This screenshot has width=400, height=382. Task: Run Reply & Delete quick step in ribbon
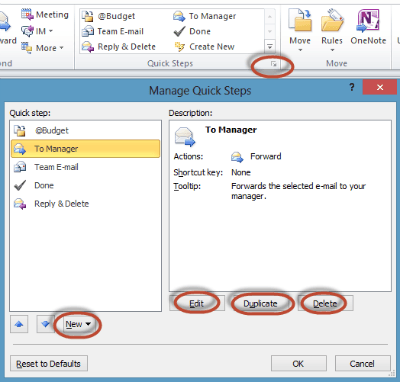(x=119, y=47)
